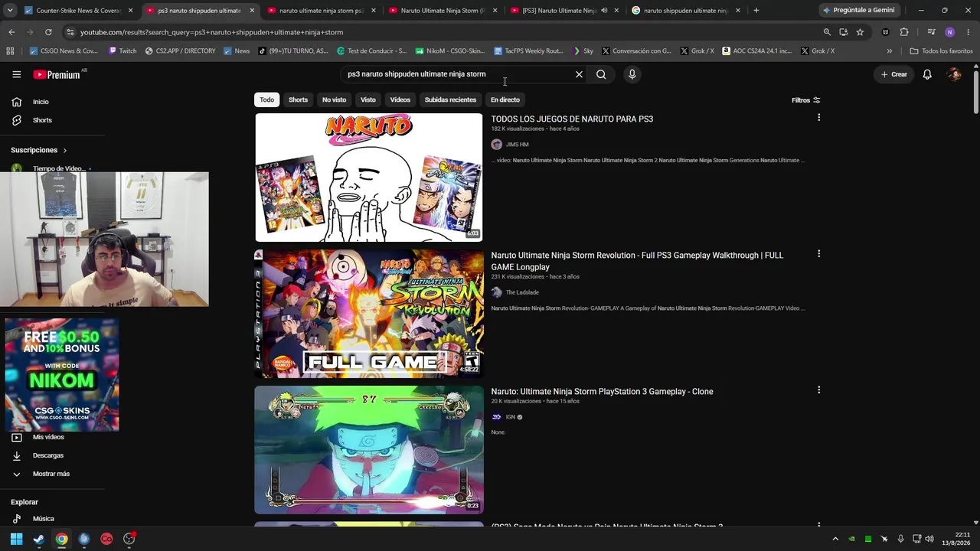
Task: Select the Vídeos filter chip
Action: pyautogui.click(x=400, y=99)
